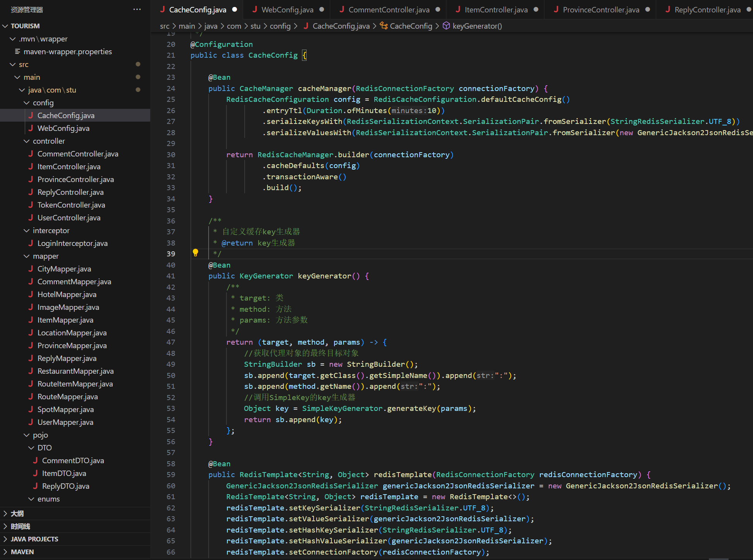Image resolution: width=753 pixels, height=560 pixels.
Task: Click the Java icon beside HotelMapper.java
Action: click(x=31, y=294)
